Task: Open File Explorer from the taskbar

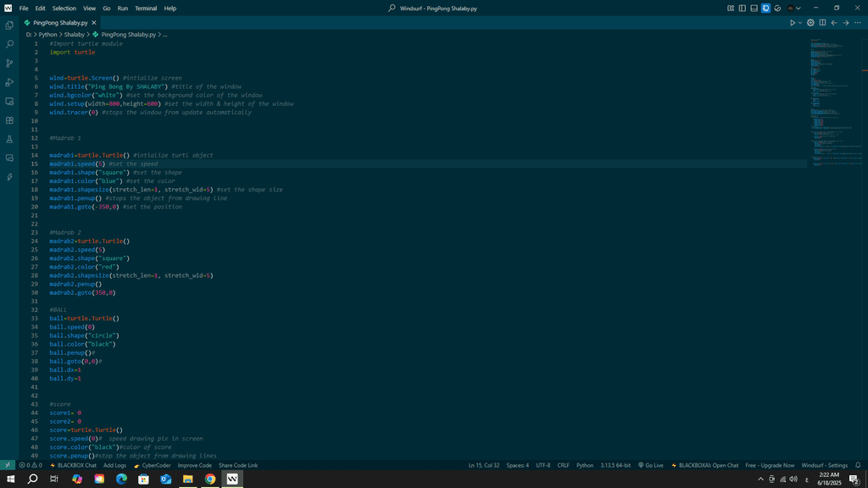Action: pyautogui.click(x=187, y=480)
